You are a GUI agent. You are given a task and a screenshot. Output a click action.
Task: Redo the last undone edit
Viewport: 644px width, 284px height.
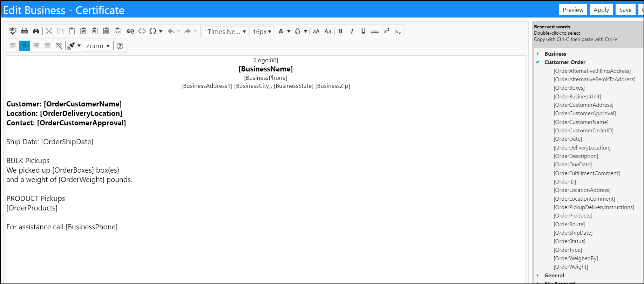pos(188,31)
